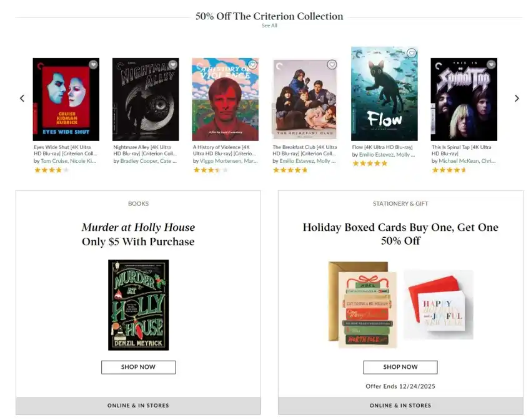Shop now for Murder at Holly House
The width and height of the screenshot is (531, 420).
138,367
